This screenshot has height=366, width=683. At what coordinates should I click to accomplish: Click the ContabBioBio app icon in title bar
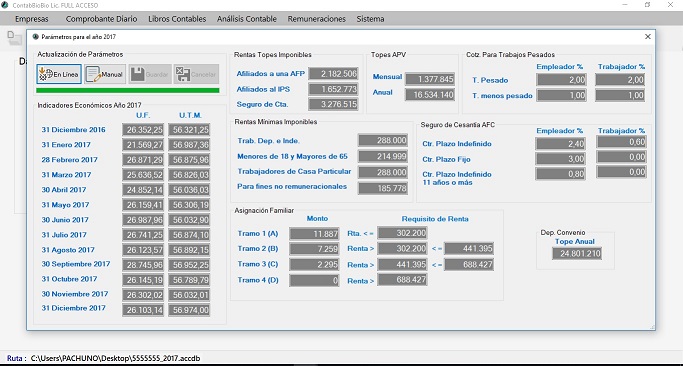tap(5, 5)
